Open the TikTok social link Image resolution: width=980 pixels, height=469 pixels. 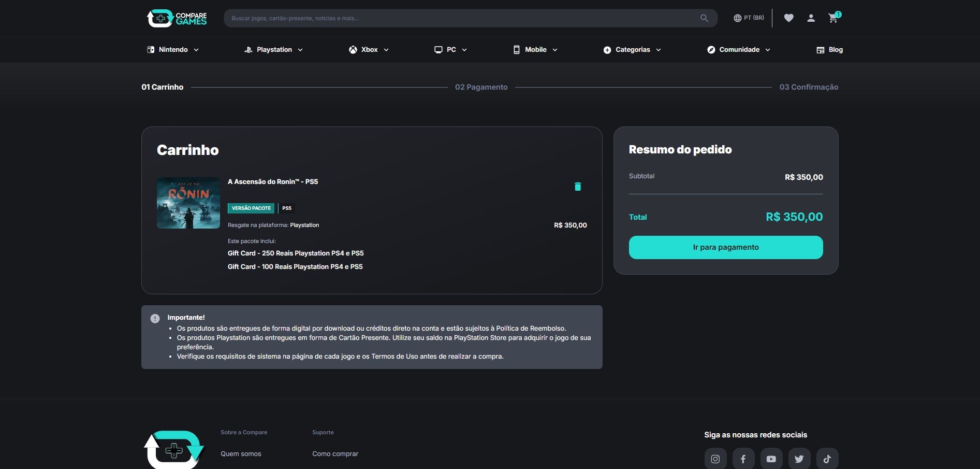(x=827, y=459)
